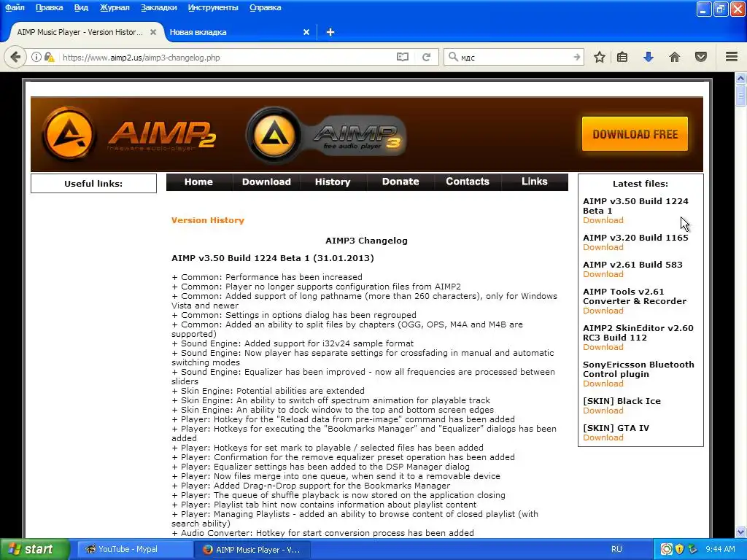747x560 pixels.
Task: Click the first system tray icon
Action: tap(666, 549)
